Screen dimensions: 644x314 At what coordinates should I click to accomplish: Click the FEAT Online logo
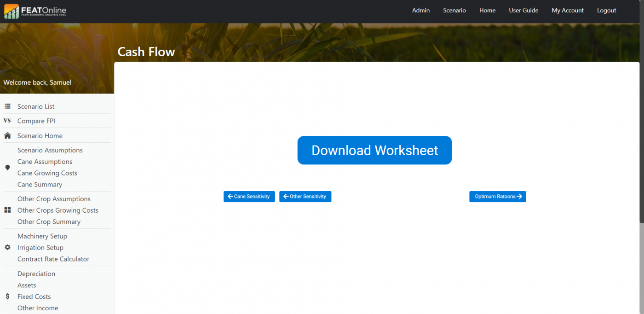coord(35,12)
